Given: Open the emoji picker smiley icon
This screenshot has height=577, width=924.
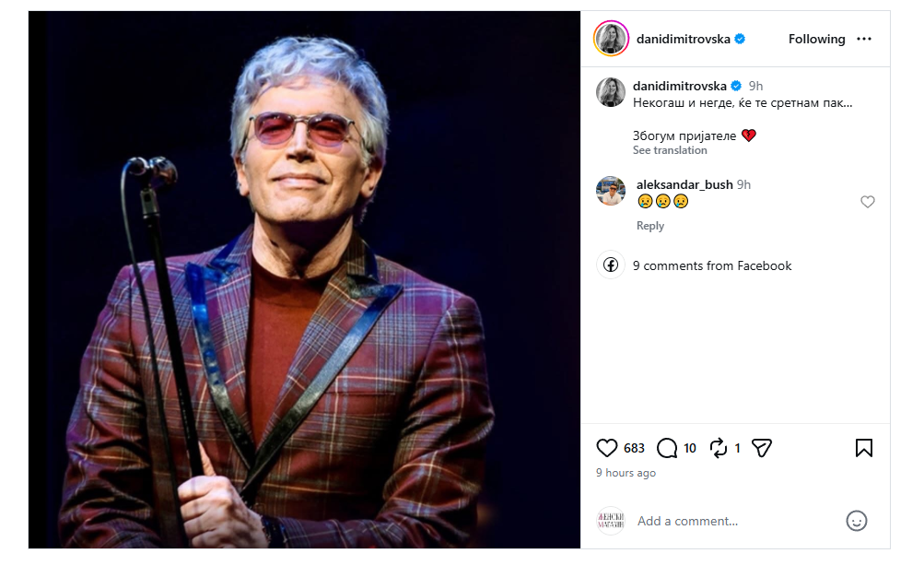Looking at the screenshot, I should pyautogui.click(x=856, y=521).
